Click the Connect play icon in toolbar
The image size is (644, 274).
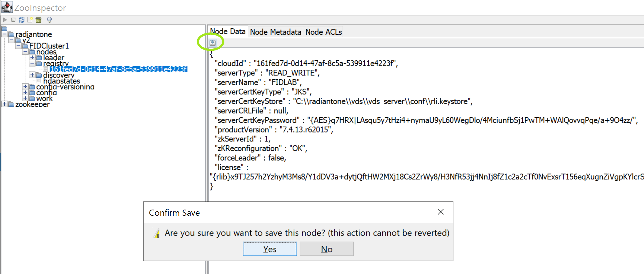pyautogui.click(x=5, y=20)
